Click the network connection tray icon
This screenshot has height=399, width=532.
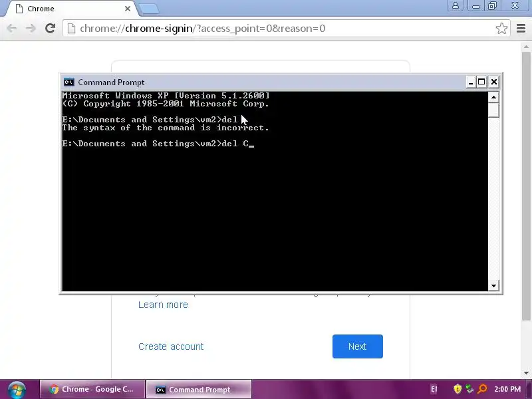(x=469, y=389)
